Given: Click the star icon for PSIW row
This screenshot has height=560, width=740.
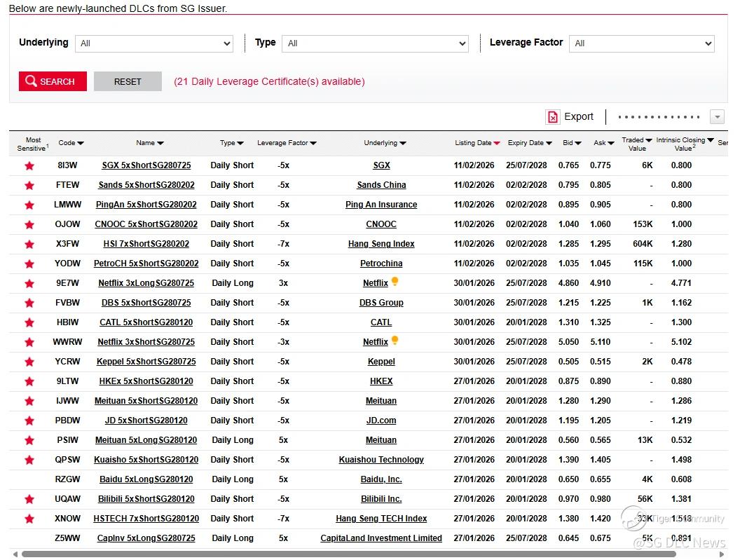Looking at the screenshot, I should (29, 441).
